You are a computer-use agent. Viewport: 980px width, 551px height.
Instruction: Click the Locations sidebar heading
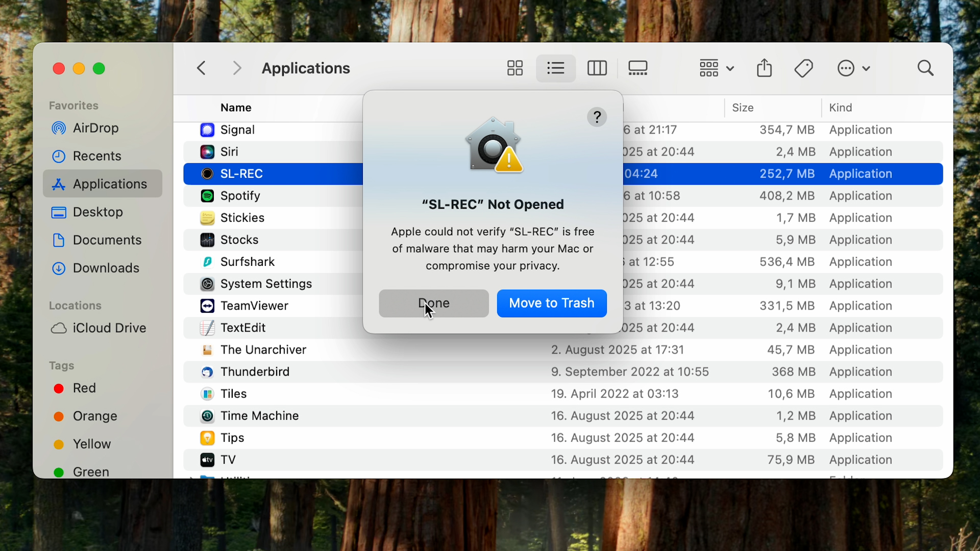pyautogui.click(x=75, y=306)
